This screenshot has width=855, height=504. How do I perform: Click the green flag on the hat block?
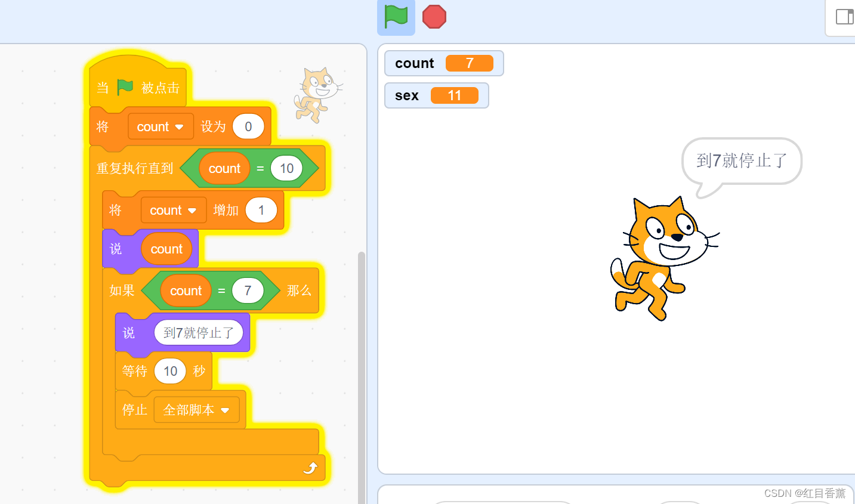125,88
